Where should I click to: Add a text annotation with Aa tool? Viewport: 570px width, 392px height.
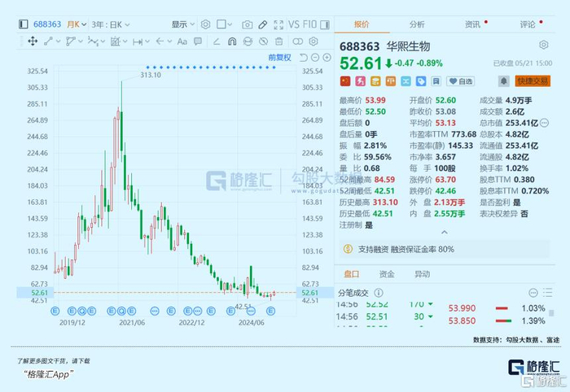tap(182, 41)
